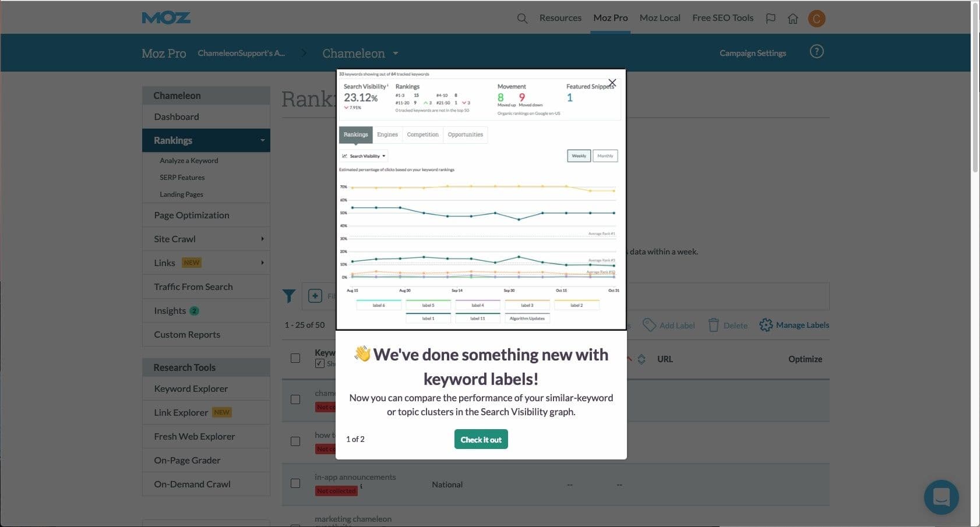Click the Moz logo

166,18
